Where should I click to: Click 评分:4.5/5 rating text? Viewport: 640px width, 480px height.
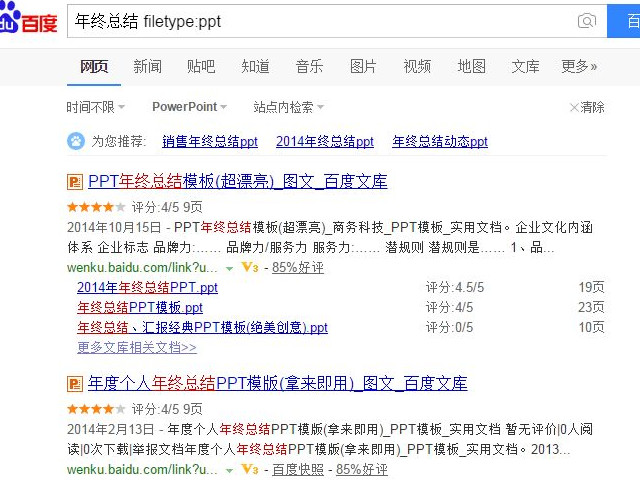tap(455, 288)
